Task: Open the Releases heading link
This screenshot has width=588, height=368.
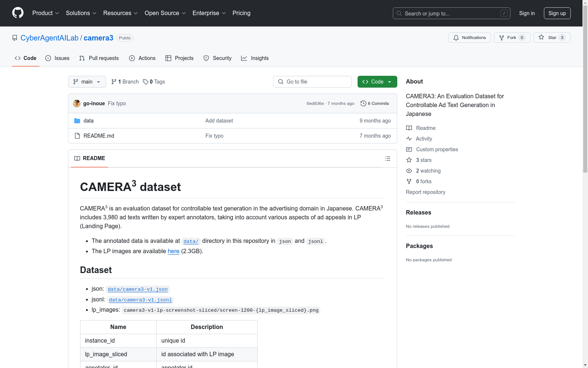Action: [419, 212]
